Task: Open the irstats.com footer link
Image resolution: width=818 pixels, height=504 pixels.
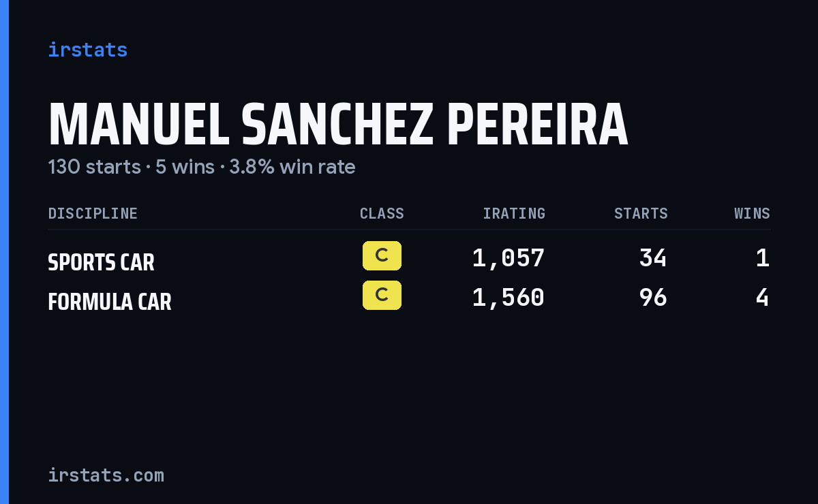Action: pos(106,475)
